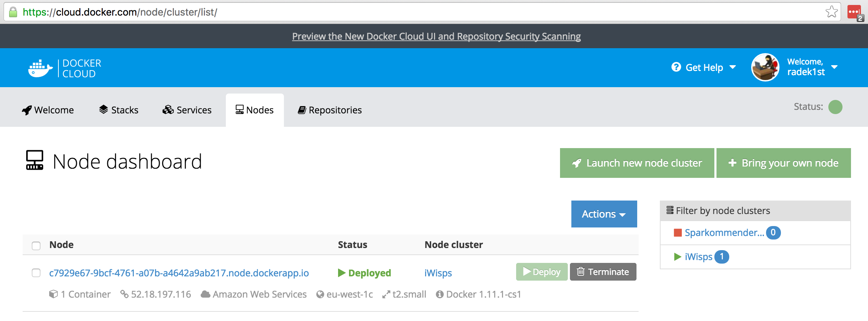Click the Docker 1.11.1-cs1 version text

[484, 294]
